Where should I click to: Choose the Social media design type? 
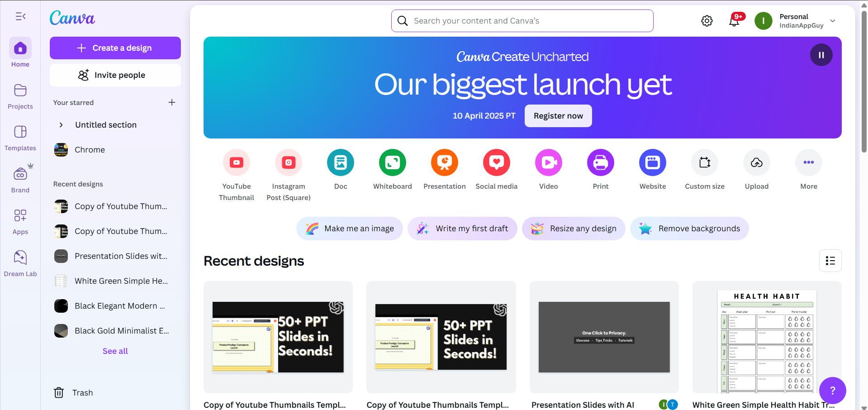[x=497, y=170]
